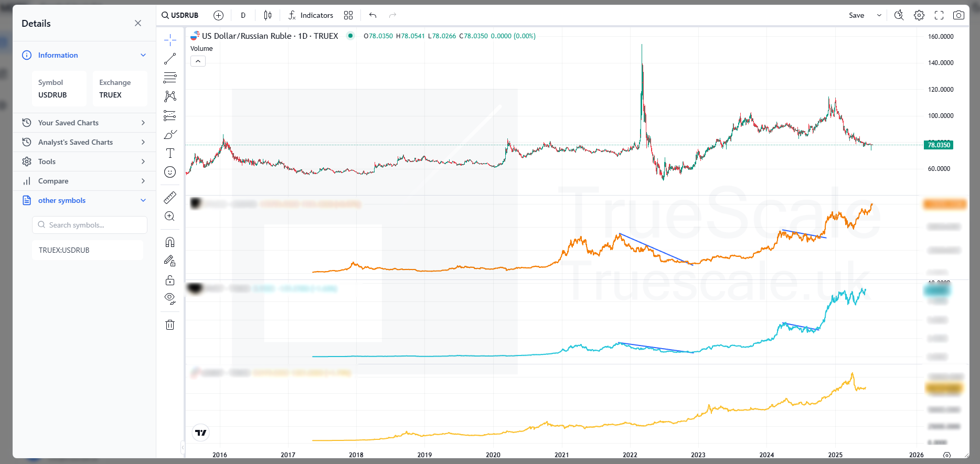Open chart settings gear icon
980x464 pixels.
(x=919, y=15)
